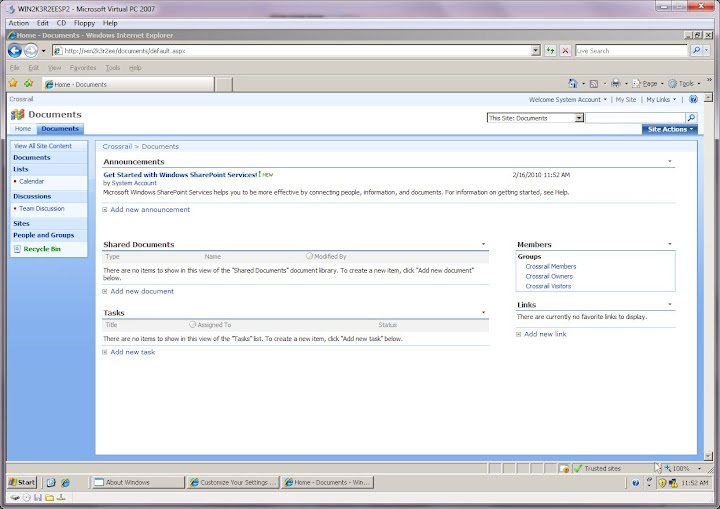Open the Crossrail Owners group link
Viewport: 720px width, 509px height.
(549, 277)
